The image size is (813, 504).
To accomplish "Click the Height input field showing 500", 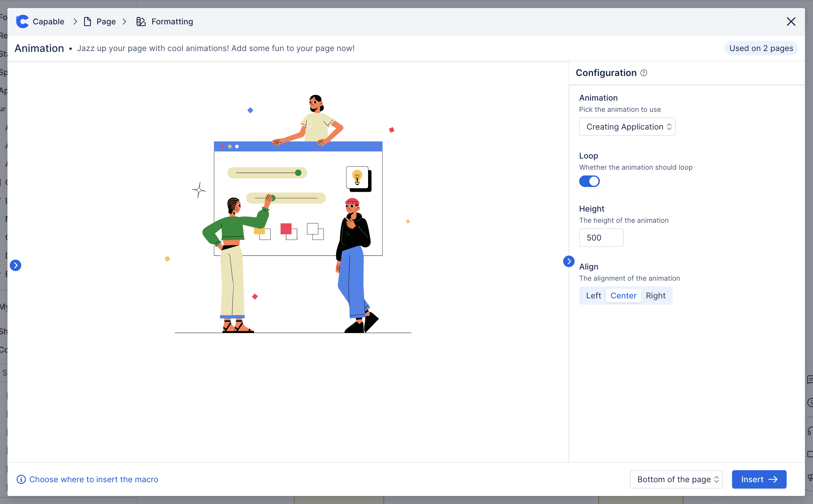I will [601, 238].
